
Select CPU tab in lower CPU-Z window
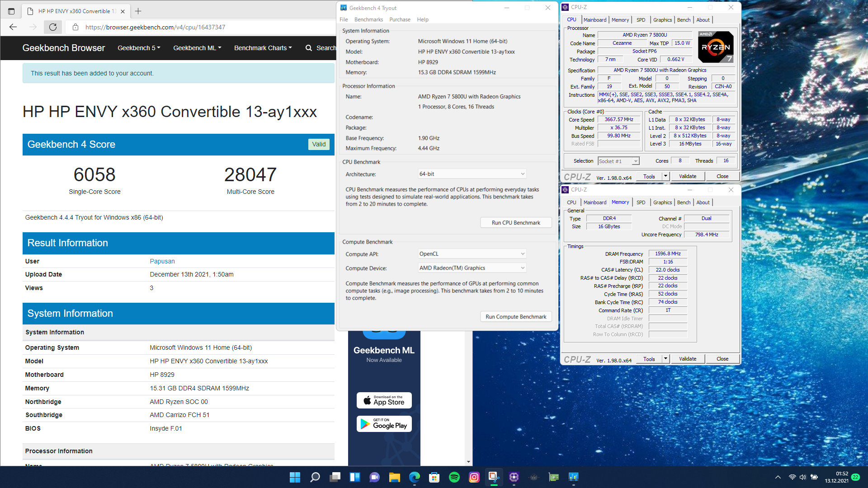click(571, 202)
